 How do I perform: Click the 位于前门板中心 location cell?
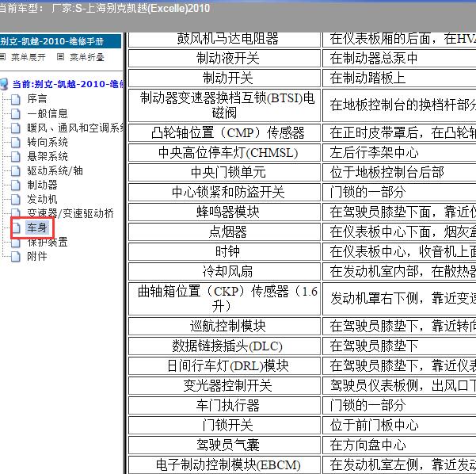click(x=399, y=425)
